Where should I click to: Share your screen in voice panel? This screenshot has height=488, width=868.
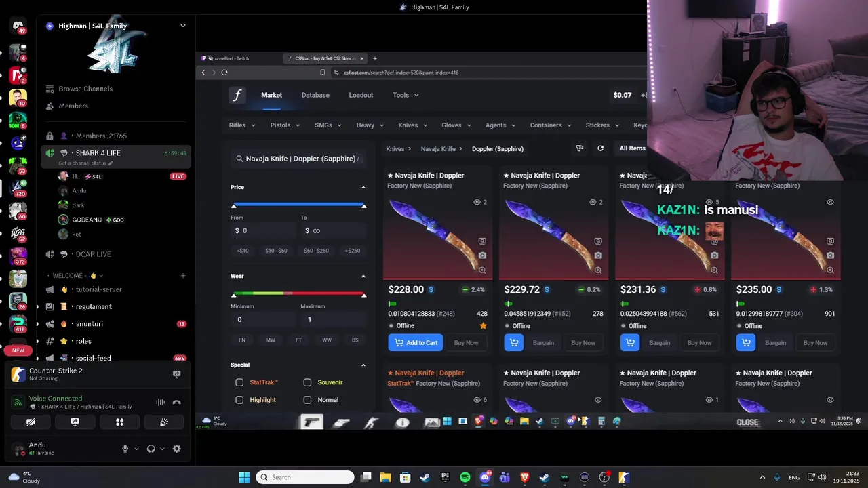(75, 422)
